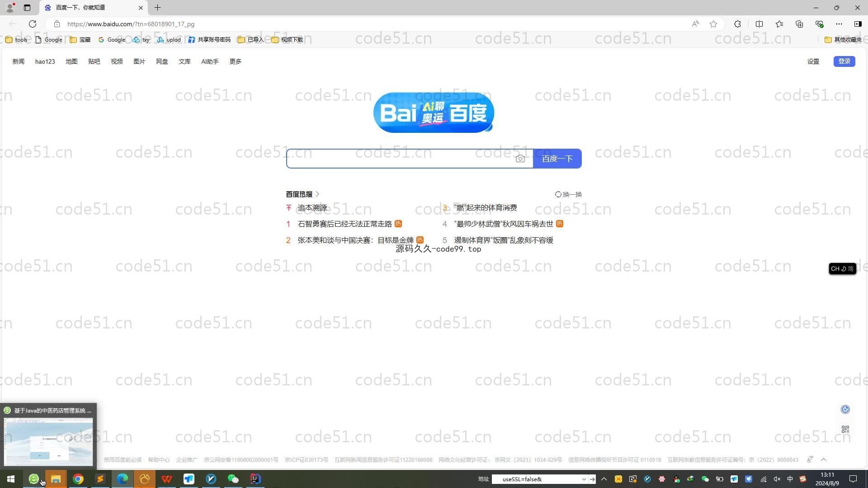
Task: Add page to favorites with star icon
Action: pos(713,24)
